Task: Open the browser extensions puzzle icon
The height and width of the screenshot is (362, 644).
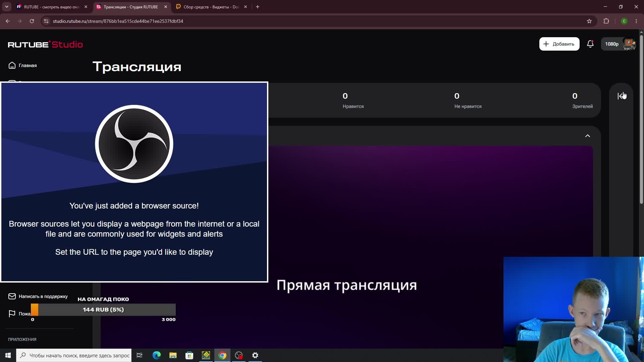Action: pos(606,21)
